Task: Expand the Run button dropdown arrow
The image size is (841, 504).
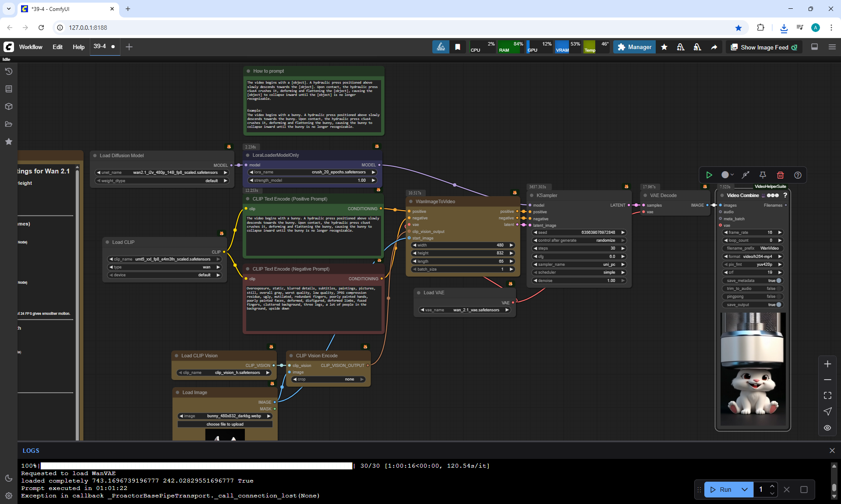Action: pos(744,490)
